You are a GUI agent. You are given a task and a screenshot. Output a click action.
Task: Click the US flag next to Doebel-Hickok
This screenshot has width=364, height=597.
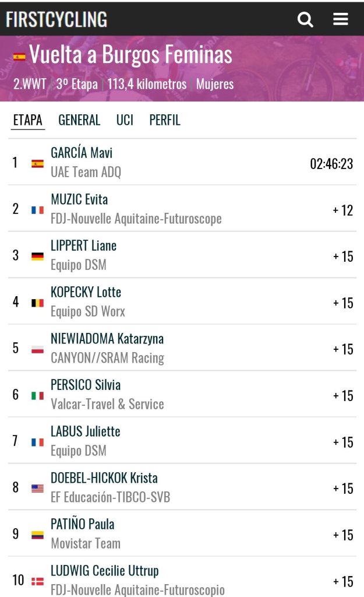click(x=37, y=489)
